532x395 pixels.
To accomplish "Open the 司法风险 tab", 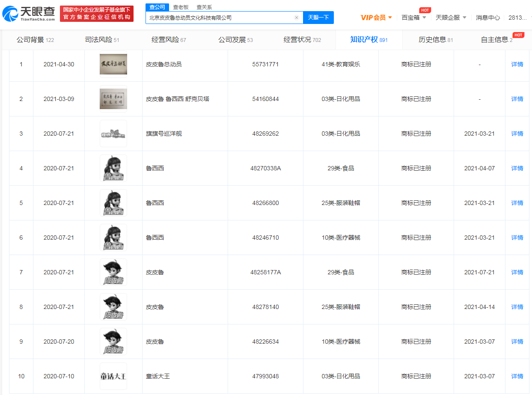I will [x=102, y=40].
